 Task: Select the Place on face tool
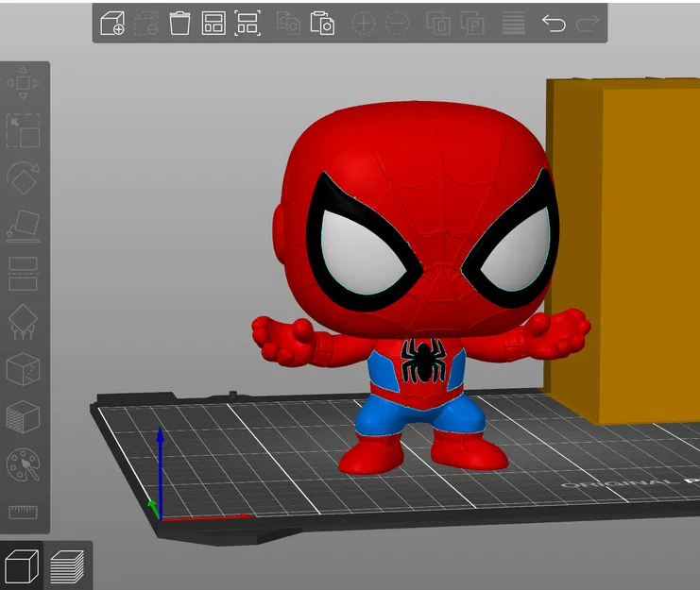23,227
